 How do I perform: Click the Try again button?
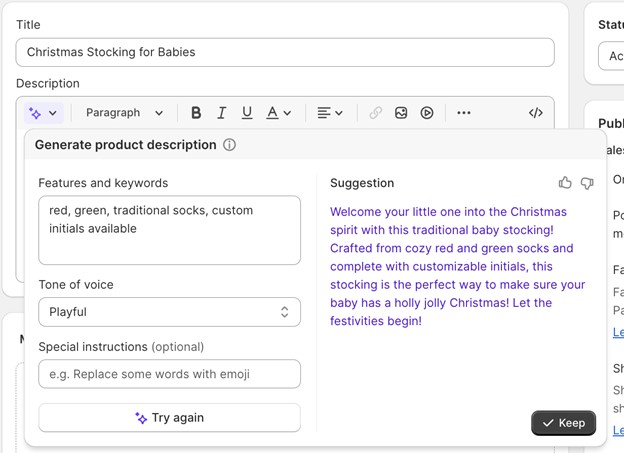coord(170,418)
